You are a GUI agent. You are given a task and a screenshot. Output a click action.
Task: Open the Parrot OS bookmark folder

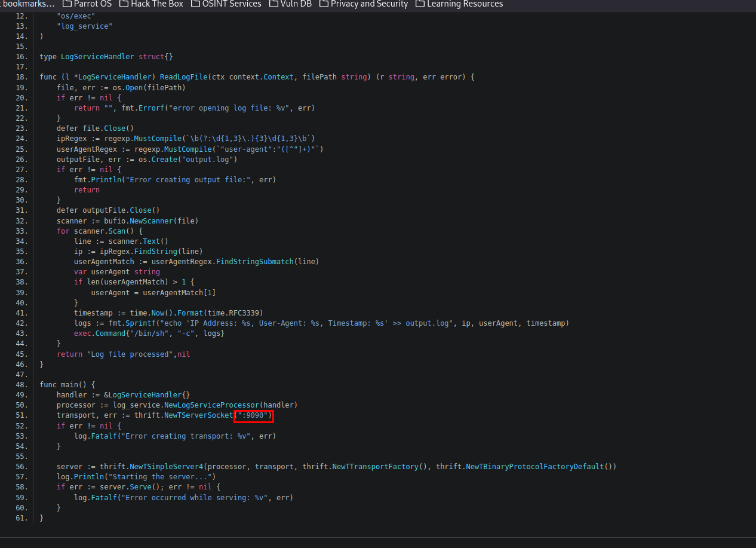coord(87,4)
